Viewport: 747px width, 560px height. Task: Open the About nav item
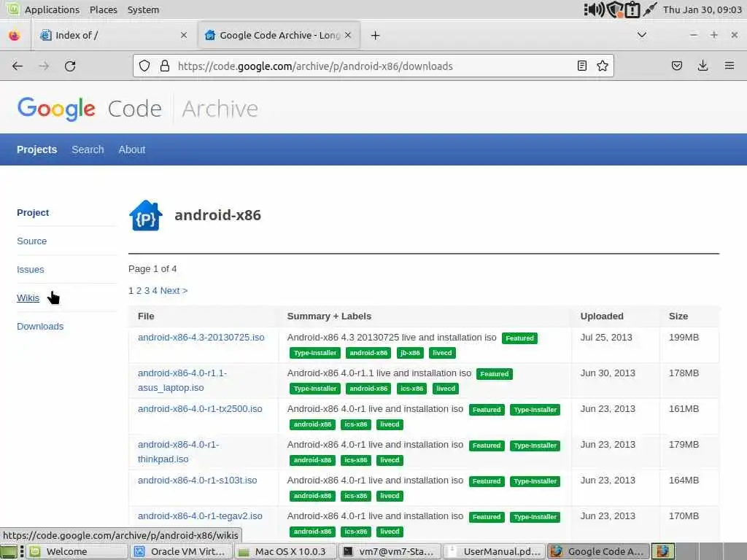pos(132,149)
